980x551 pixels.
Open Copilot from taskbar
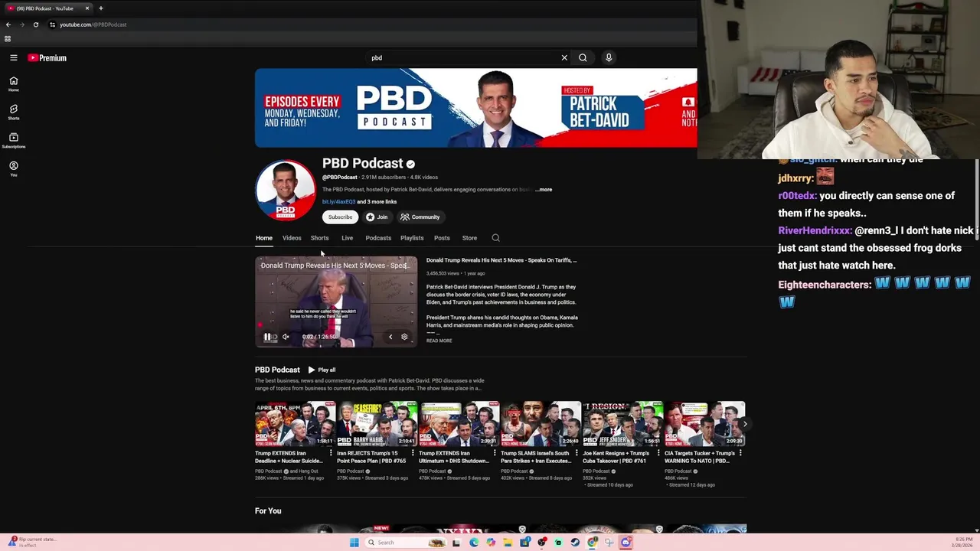click(x=491, y=543)
